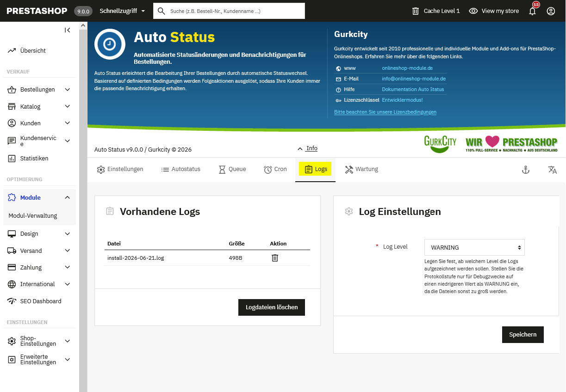Click the PrestaShop logo

coord(37,11)
